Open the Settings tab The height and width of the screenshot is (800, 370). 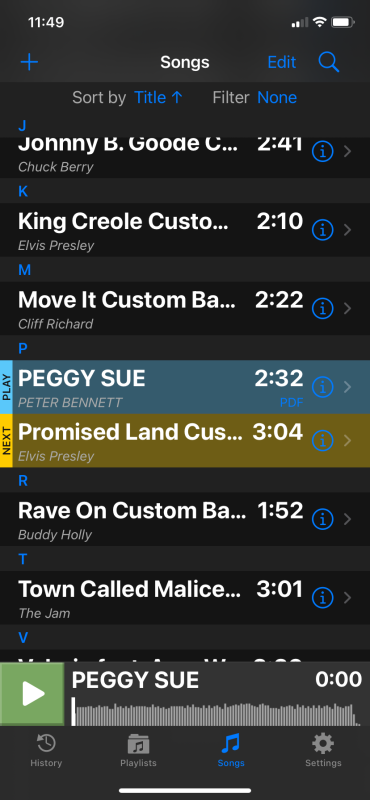click(x=323, y=751)
